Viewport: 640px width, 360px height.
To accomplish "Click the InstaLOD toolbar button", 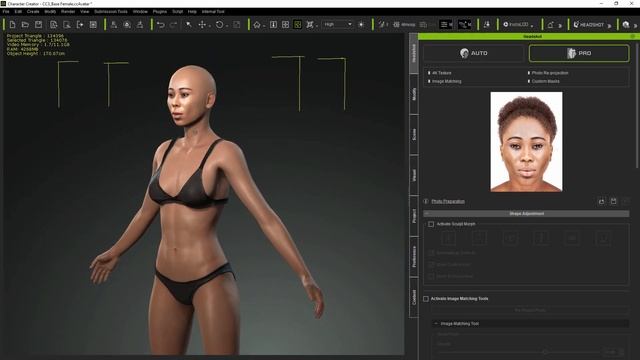I will tap(516, 25).
